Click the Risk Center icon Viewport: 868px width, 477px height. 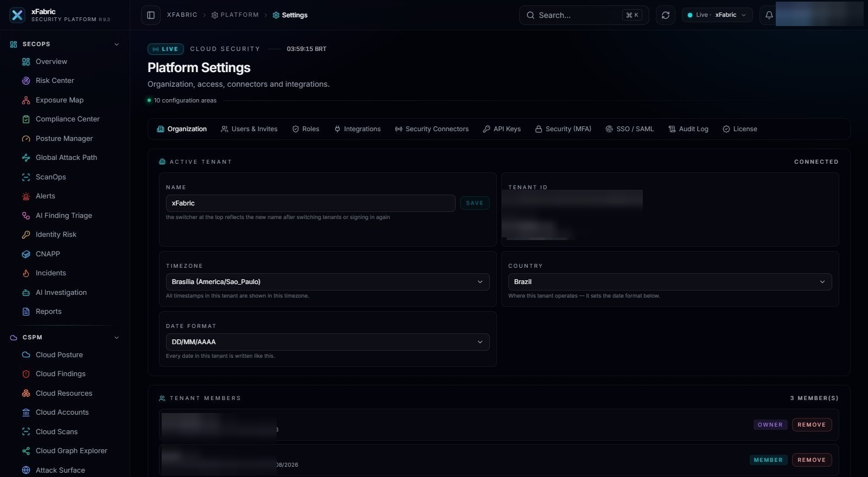tap(26, 81)
